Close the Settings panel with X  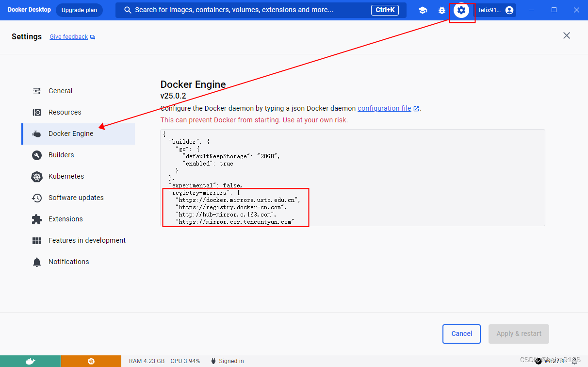(567, 35)
